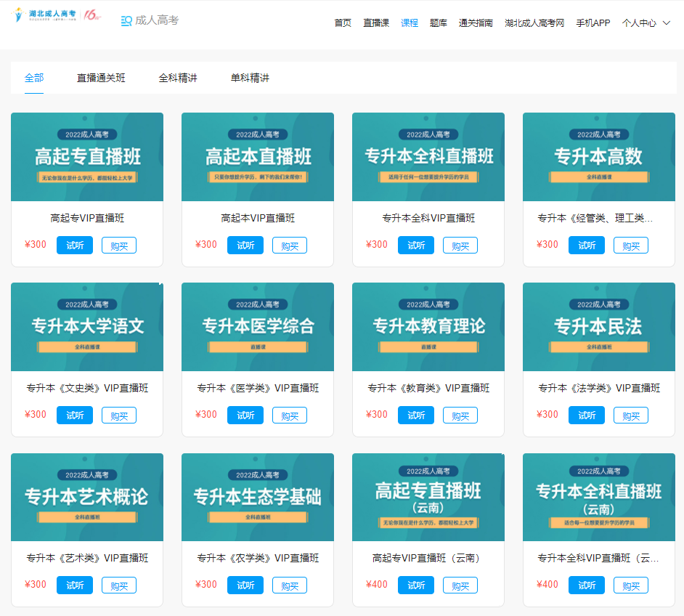Click 试听 for 专升本《农学类》VIP直播班
The image size is (684, 616).
[245, 585]
